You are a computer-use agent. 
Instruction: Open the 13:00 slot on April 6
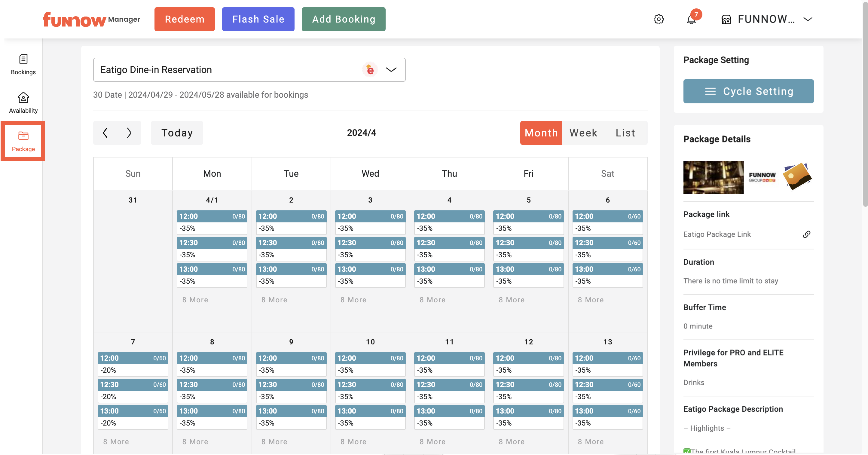coord(607,275)
